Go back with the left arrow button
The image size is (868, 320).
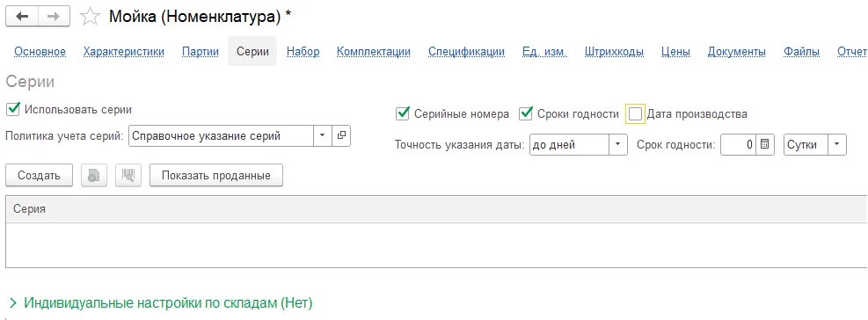pyautogui.click(x=22, y=17)
